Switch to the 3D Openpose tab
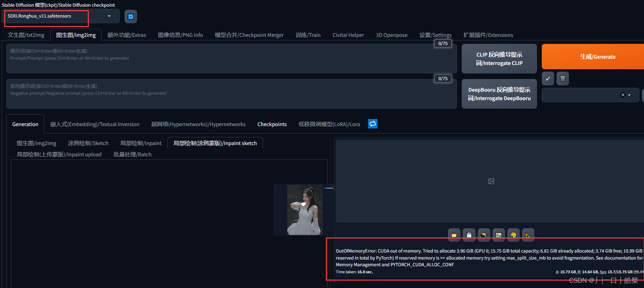644x288 pixels. point(392,35)
